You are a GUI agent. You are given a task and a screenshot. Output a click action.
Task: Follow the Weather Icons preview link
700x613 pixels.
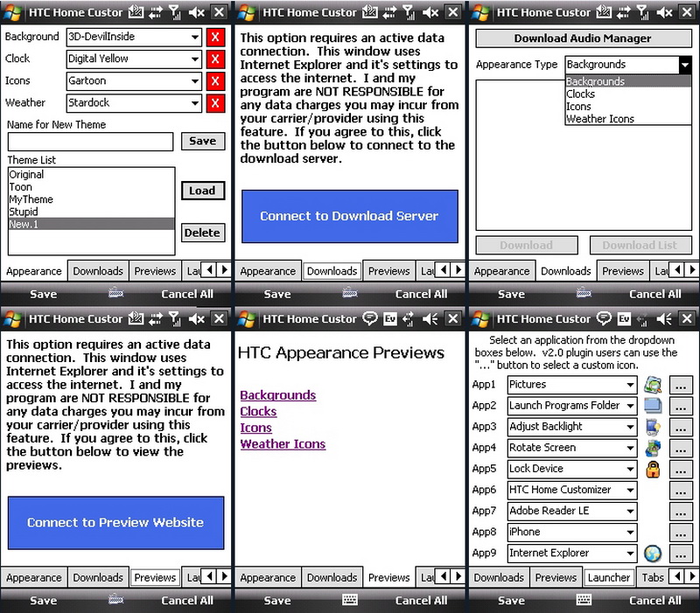tap(283, 444)
